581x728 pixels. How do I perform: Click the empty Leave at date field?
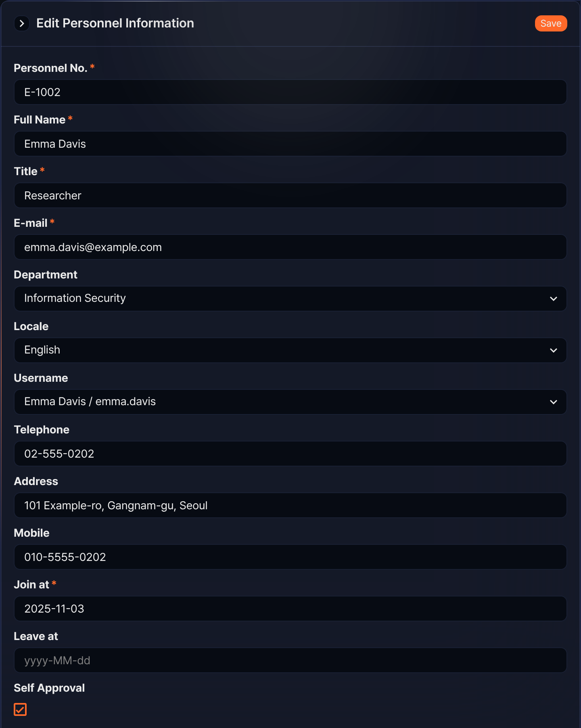pos(290,660)
